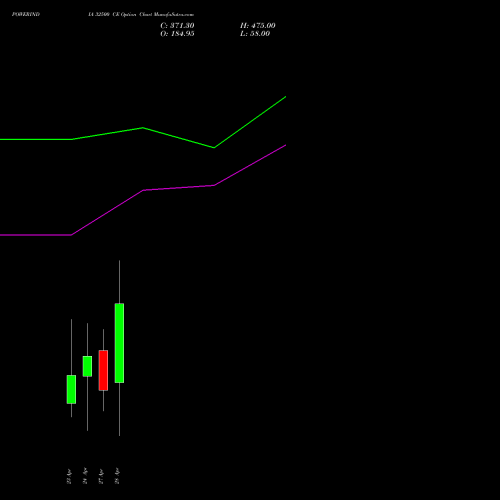Click the purple indicator line

[x=143, y=190]
